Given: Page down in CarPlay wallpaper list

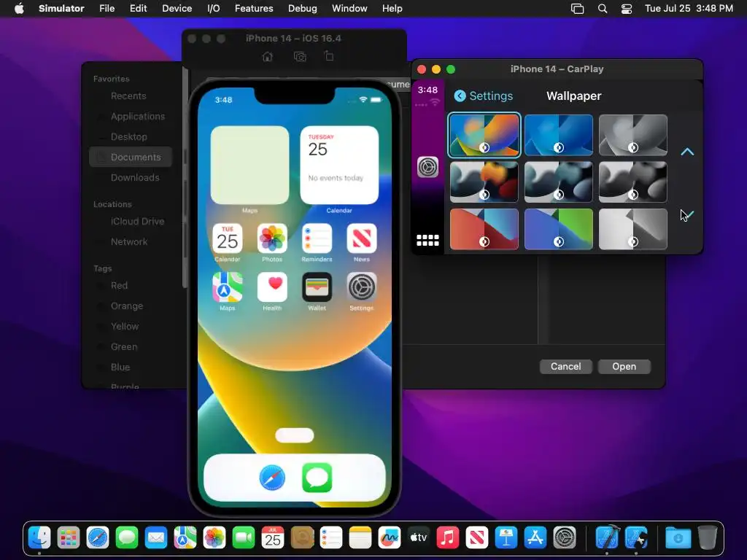Looking at the screenshot, I should (x=687, y=215).
